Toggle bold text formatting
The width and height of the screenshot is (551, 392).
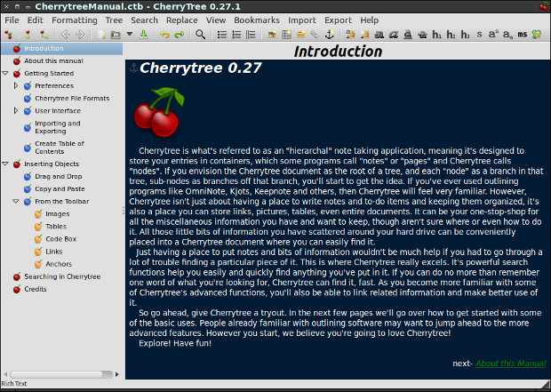[x=379, y=35]
